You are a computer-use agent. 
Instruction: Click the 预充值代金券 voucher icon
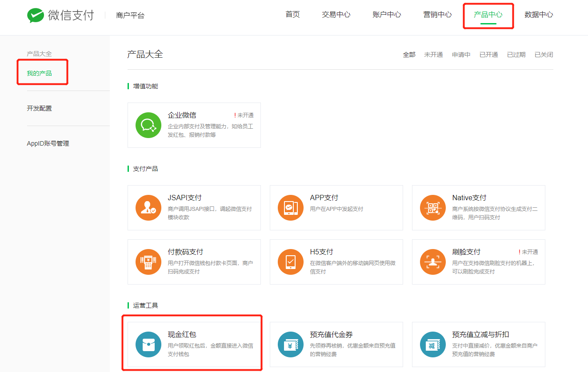[x=291, y=344]
